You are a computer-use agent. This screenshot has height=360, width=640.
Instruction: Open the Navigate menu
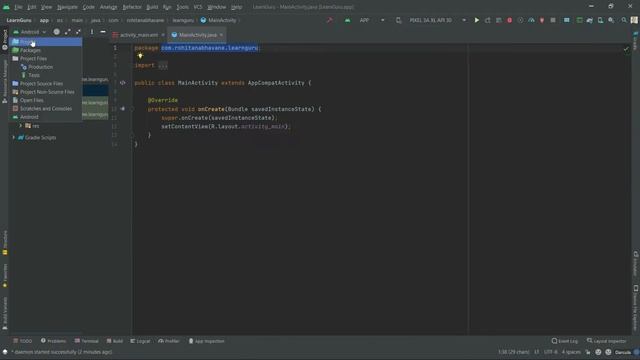click(x=67, y=7)
